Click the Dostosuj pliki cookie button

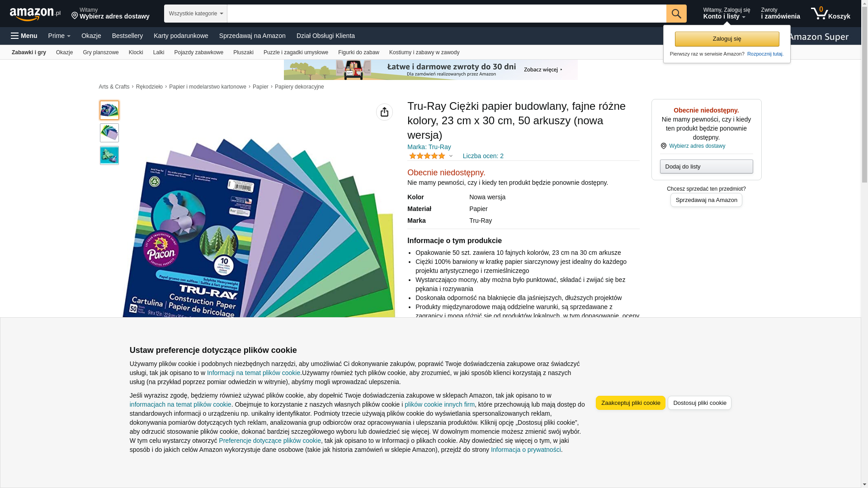700,403
